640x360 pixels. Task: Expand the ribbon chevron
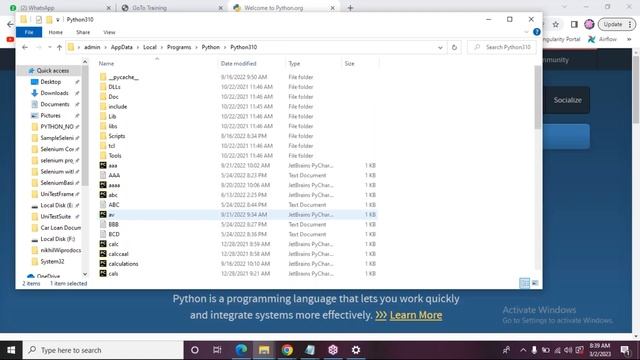pyautogui.click(x=526, y=32)
